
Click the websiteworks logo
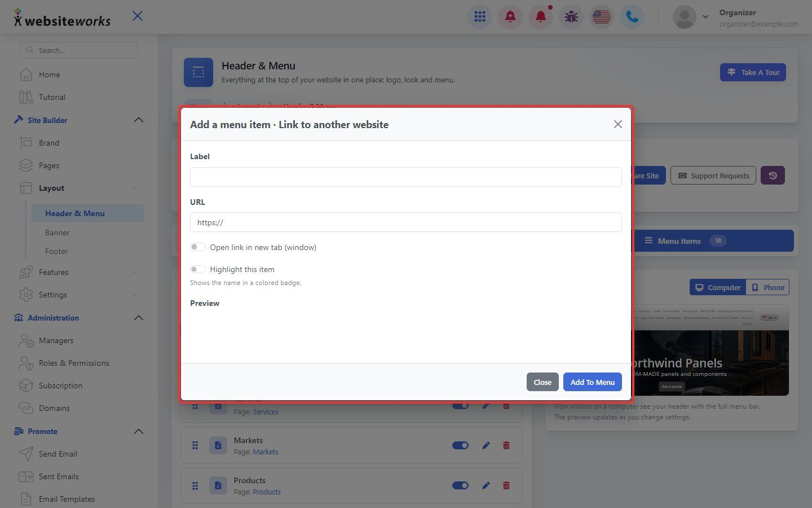(62, 19)
